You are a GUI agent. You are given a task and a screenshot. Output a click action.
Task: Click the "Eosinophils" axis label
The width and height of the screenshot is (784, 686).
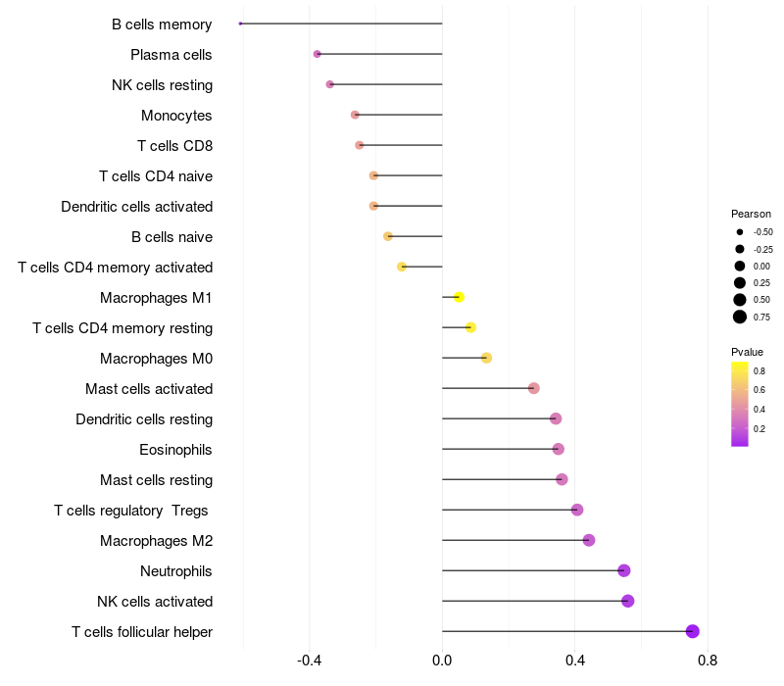coord(176,450)
